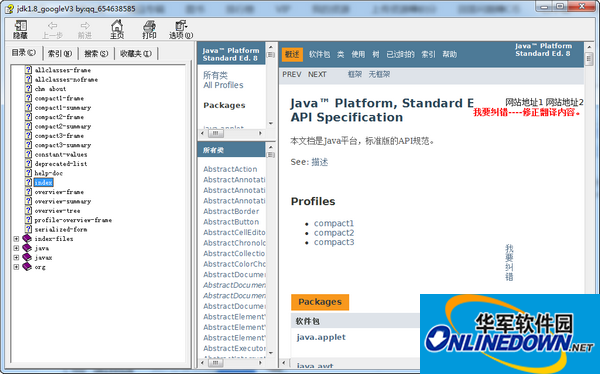Click the page icon beside compact1-summary

[x=28, y=108]
